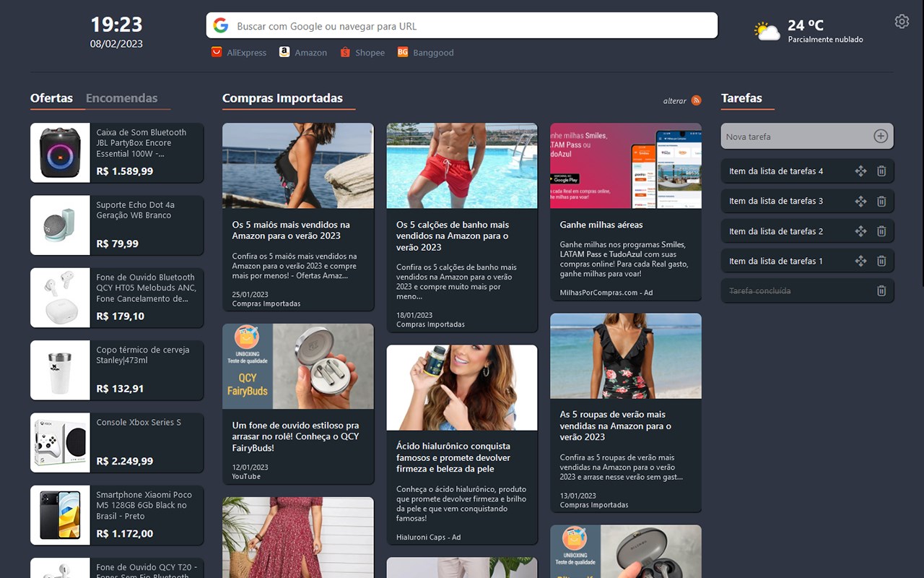
Task: Delete task item 4 with trash icon
Action: (881, 171)
